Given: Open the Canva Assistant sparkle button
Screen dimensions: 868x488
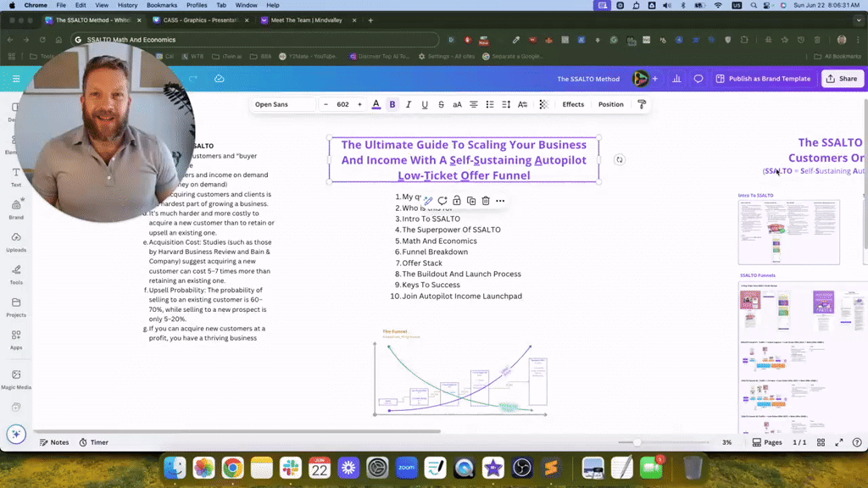Looking at the screenshot, I should click(x=15, y=434).
